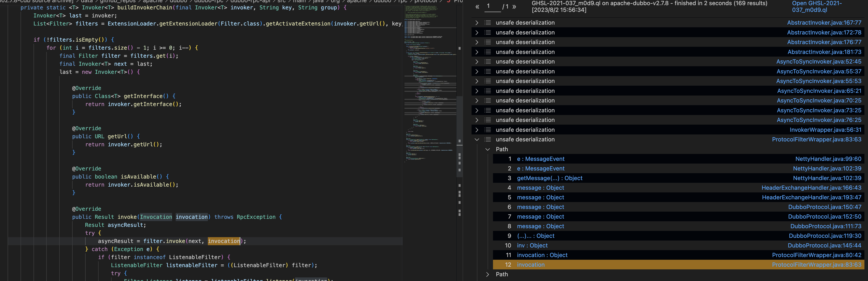Screen dimensions: 868x281
Task: Open path step DubboProtocol.java:150:47
Action: (824, 207)
